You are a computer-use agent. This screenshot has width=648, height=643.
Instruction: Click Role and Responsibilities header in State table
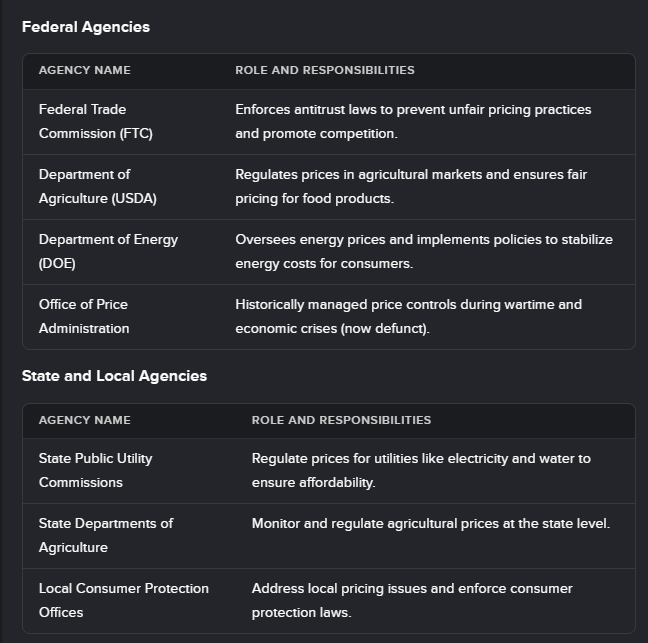(341, 420)
